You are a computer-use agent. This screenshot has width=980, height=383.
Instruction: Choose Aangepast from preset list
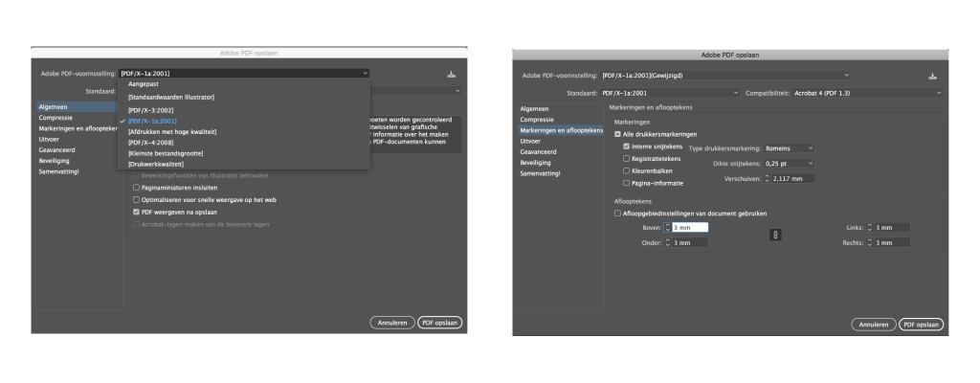pos(244,84)
